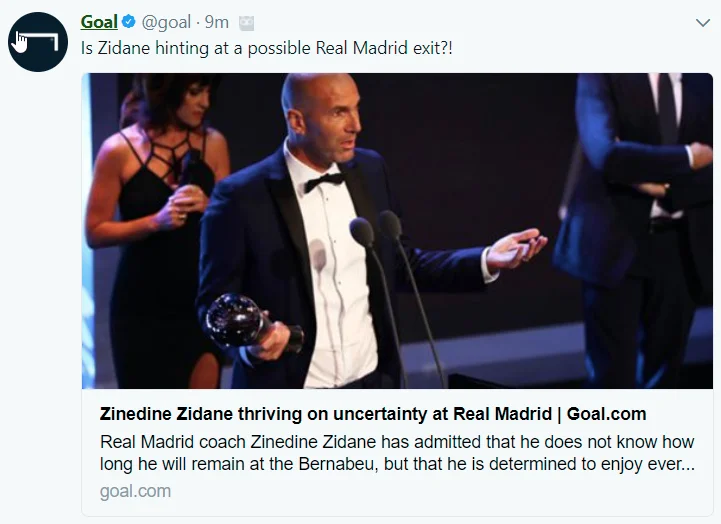This screenshot has height=524, width=721.
Task: Open the tweet options chevron menu
Action: click(x=703, y=21)
